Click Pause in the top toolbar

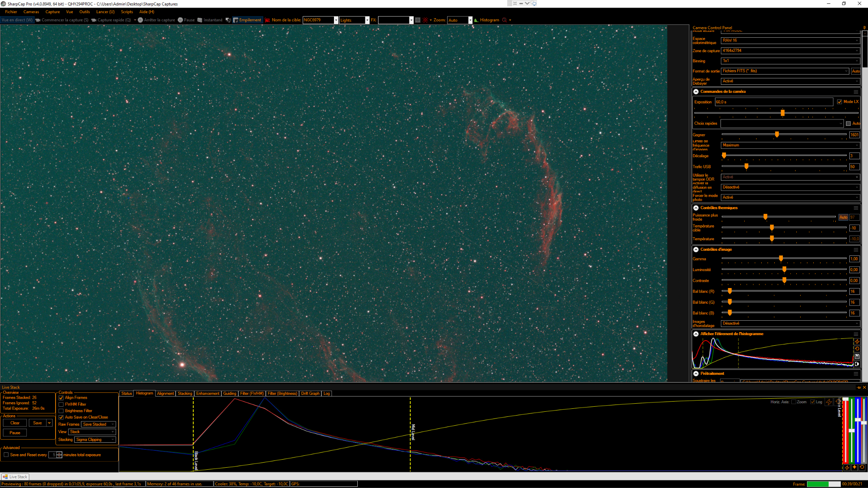pyautogui.click(x=186, y=20)
